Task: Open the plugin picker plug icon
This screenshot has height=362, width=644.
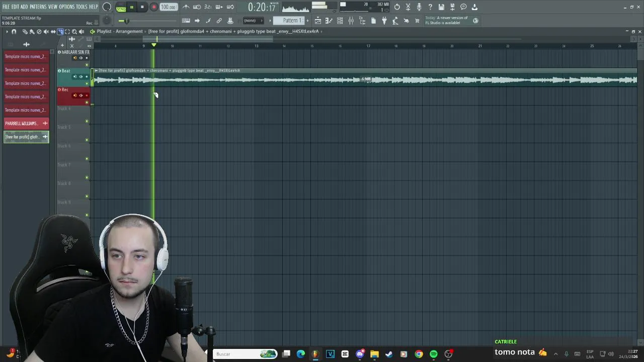Action: pyautogui.click(x=384, y=21)
